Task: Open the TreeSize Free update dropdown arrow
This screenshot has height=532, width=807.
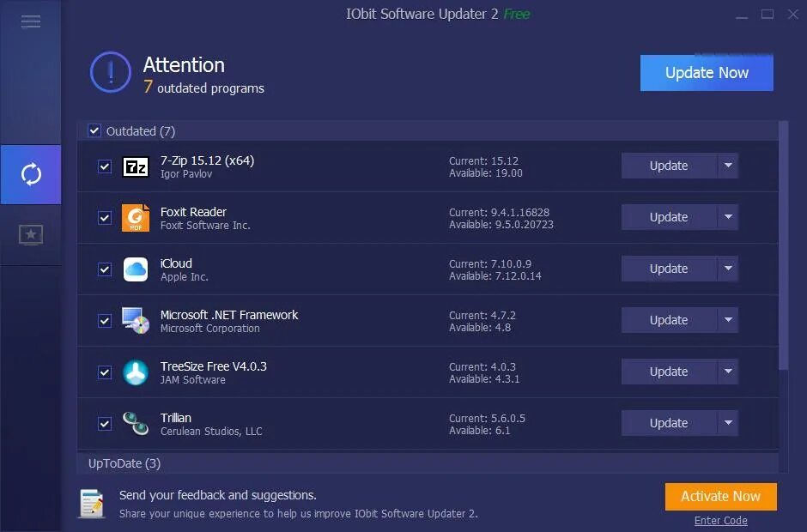Action: point(728,372)
